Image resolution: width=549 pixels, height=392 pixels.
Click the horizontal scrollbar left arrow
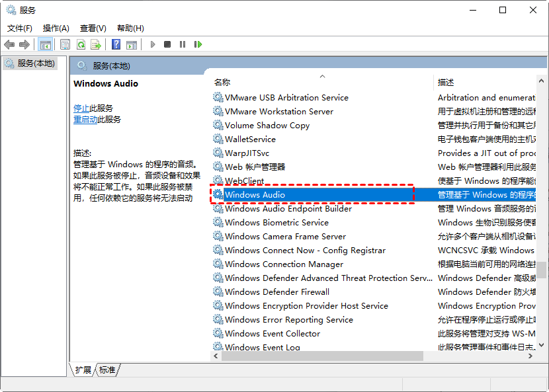216,356
